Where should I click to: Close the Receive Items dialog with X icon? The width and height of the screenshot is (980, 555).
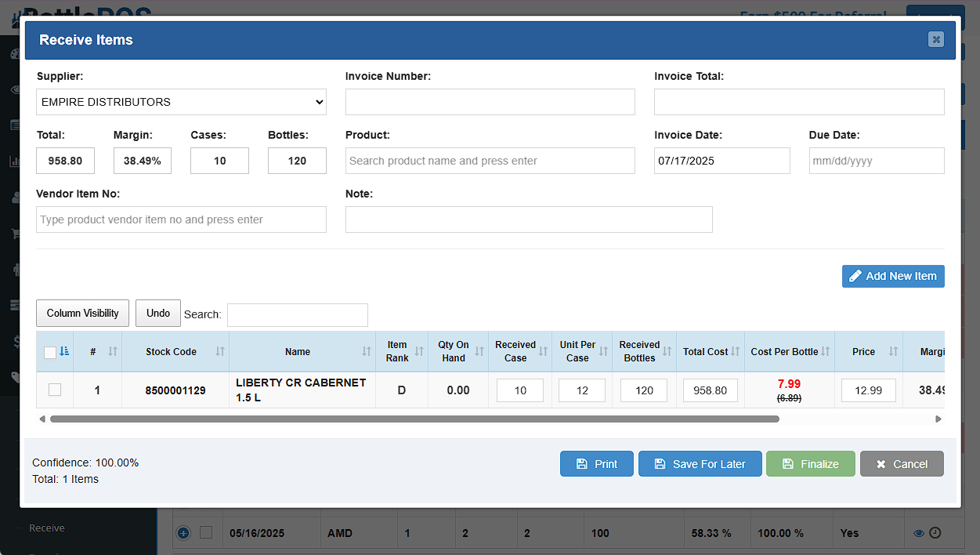click(x=935, y=40)
